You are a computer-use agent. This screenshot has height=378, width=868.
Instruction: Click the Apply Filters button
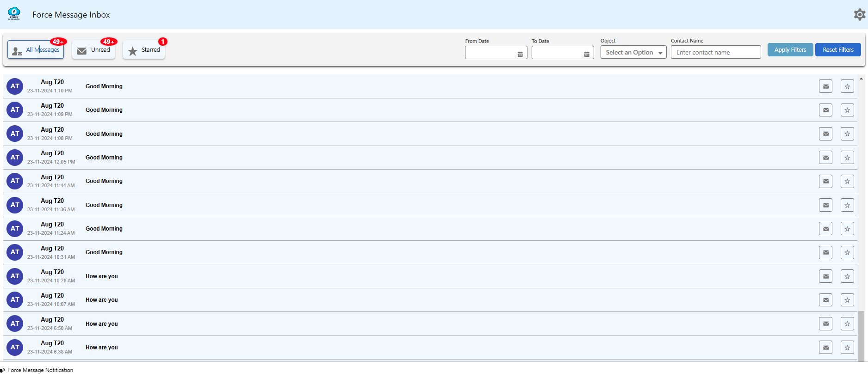790,50
